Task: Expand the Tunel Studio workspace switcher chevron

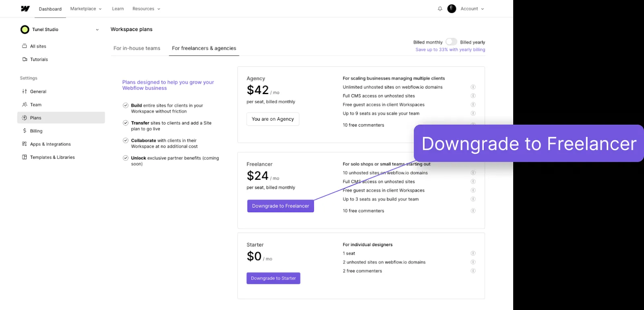Action: pyautogui.click(x=97, y=30)
